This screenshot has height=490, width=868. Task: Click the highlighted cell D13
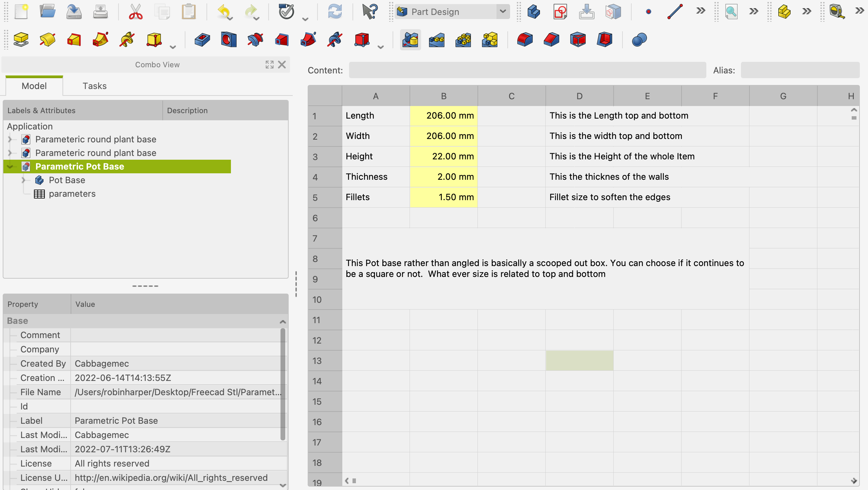(579, 360)
